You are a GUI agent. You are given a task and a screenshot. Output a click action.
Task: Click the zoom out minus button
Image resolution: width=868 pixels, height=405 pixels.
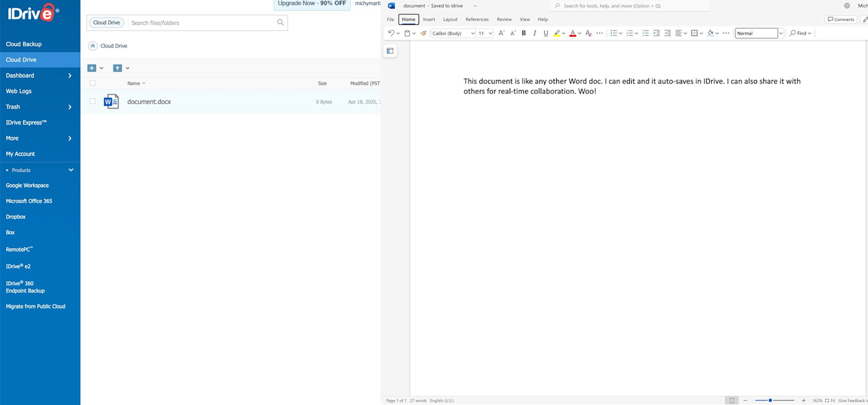(745, 401)
